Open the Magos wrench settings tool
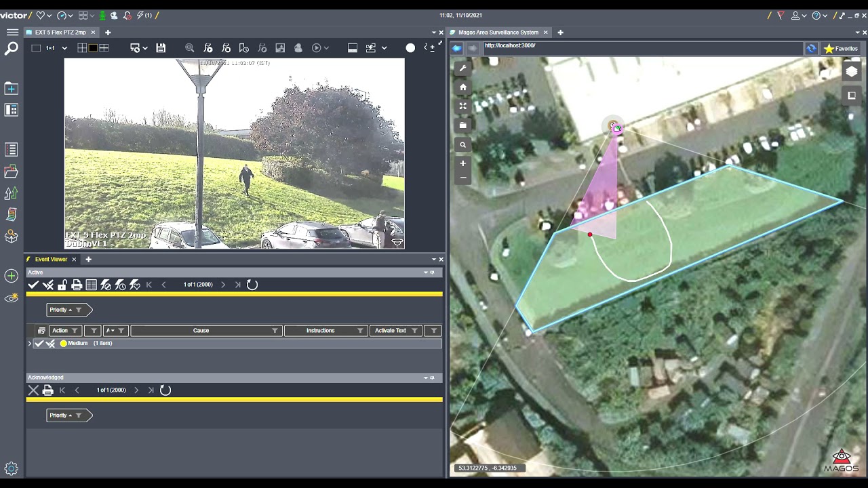This screenshot has height=488, width=868. 463,68
